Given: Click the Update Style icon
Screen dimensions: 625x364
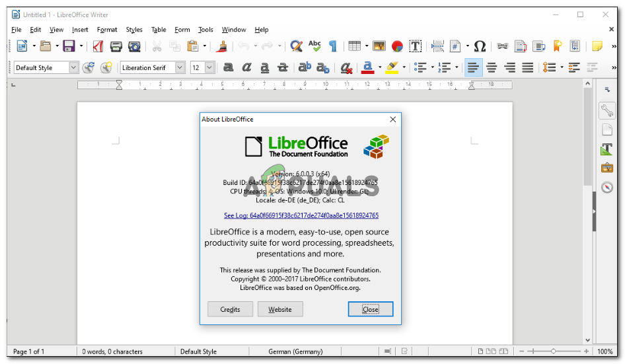Looking at the screenshot, I should (88, 67).
